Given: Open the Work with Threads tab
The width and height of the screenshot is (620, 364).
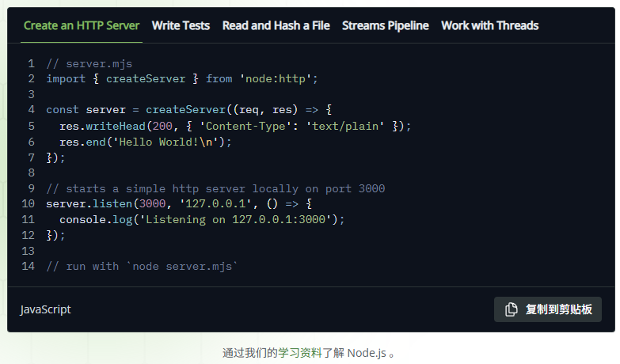Looking at the screenshot, I should point(490,25).
